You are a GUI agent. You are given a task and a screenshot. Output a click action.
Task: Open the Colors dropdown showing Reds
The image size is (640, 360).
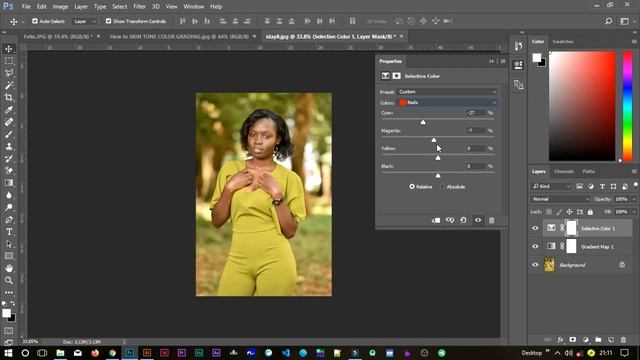coord(447,102)
